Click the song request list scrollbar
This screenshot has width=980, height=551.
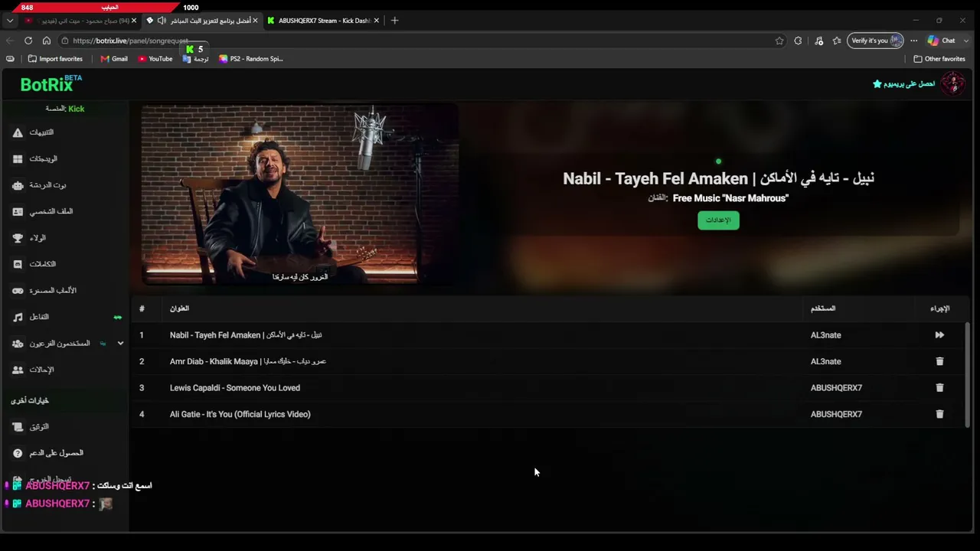coord(967,374)
